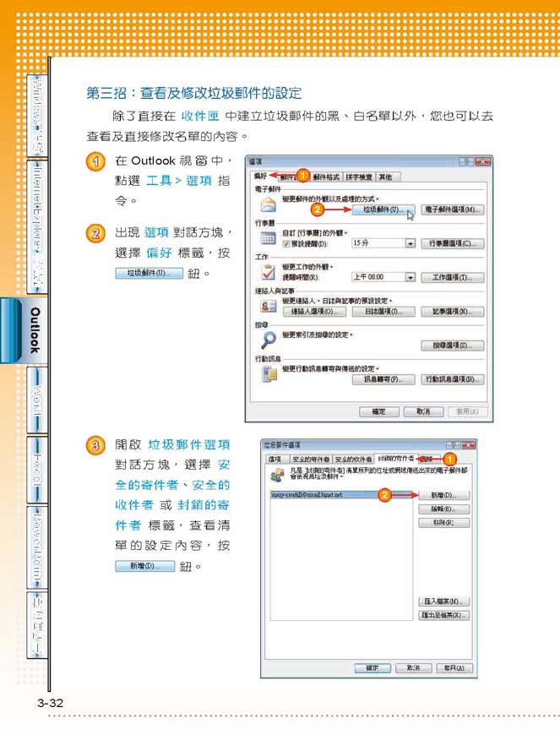Click the 編輯(E) button
Image resolution: width=560 pixels, height=751 pixels.
(x=443, y=509)
